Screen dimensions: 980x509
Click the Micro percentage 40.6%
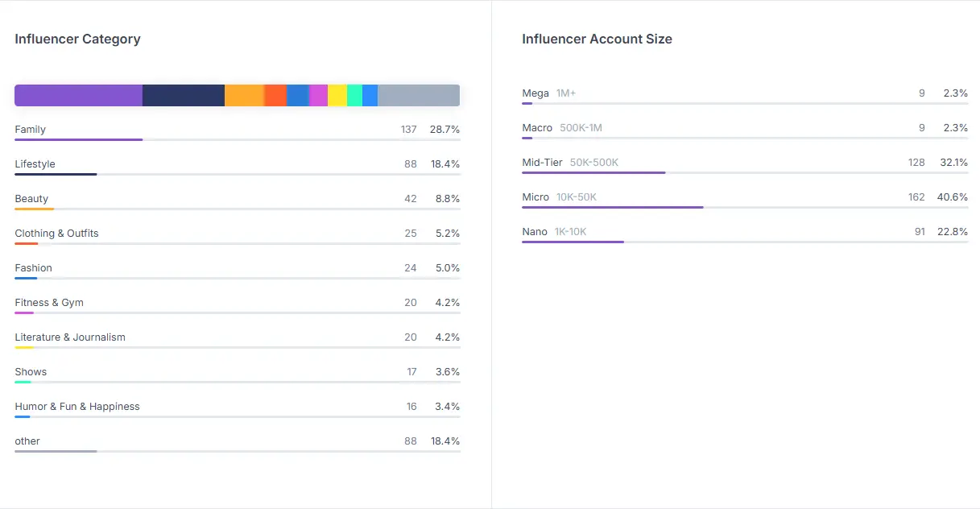[953, 197]
